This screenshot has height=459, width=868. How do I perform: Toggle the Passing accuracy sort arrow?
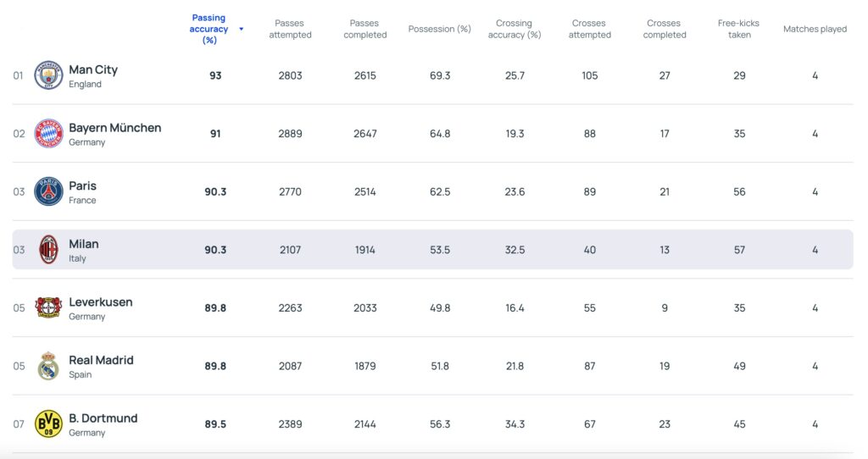click(242, 29)
